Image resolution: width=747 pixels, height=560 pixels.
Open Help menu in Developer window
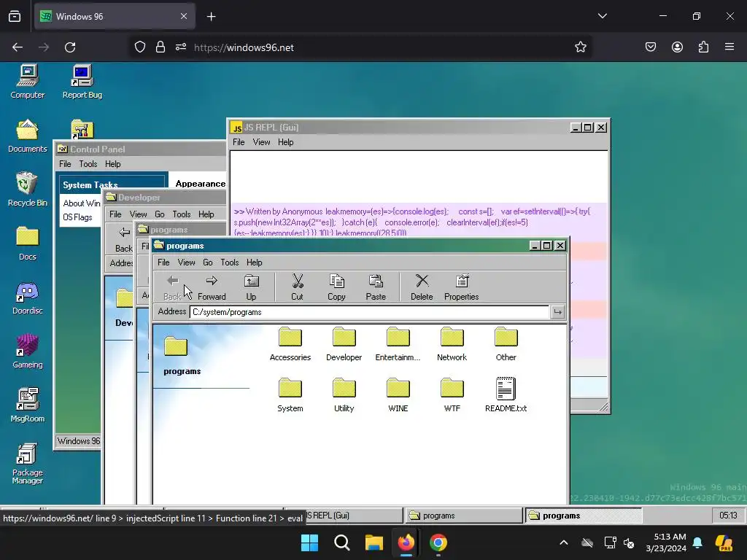[x=206, y=214]
